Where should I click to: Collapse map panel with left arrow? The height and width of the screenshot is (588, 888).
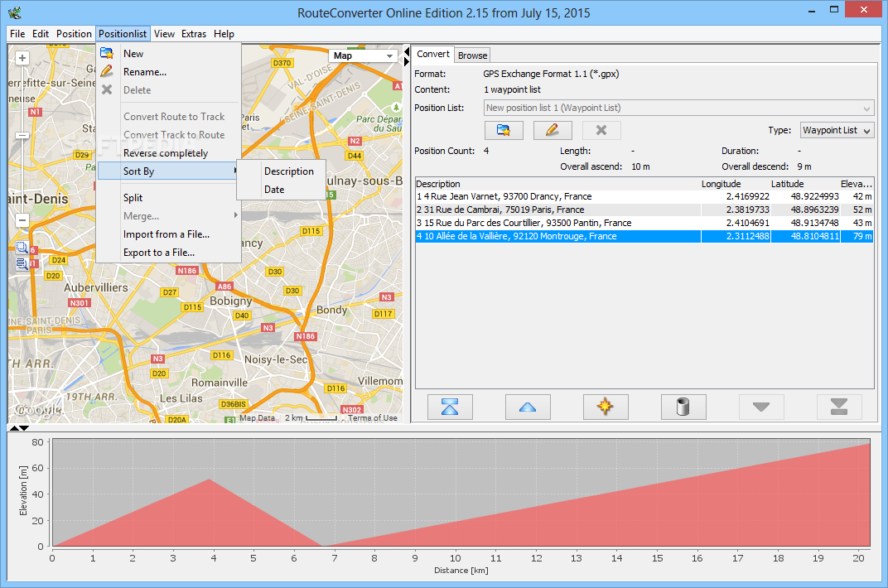(406, 52)
